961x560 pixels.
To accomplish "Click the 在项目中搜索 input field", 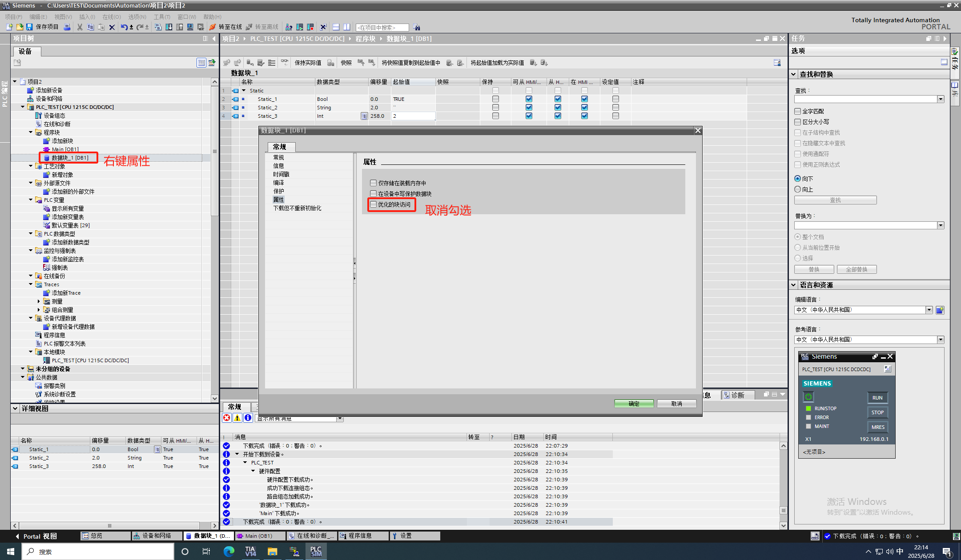I will [382, 28].
